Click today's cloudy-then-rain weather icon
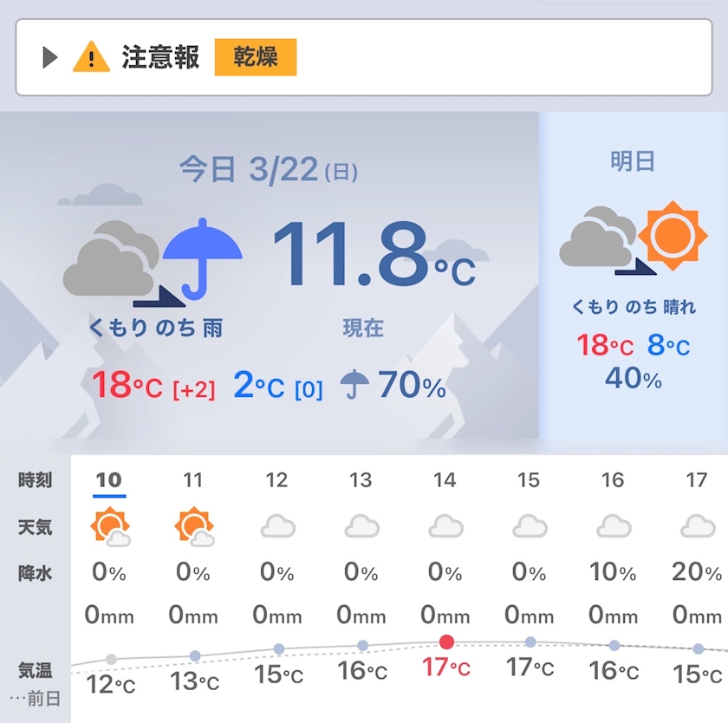The image size is (728, 723). click(153, 258)
